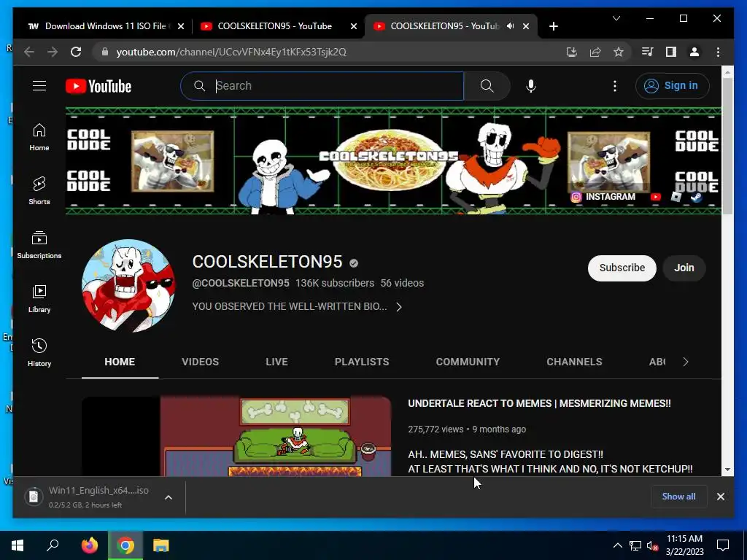Open Shorts in the sidebar

[39, 190]
